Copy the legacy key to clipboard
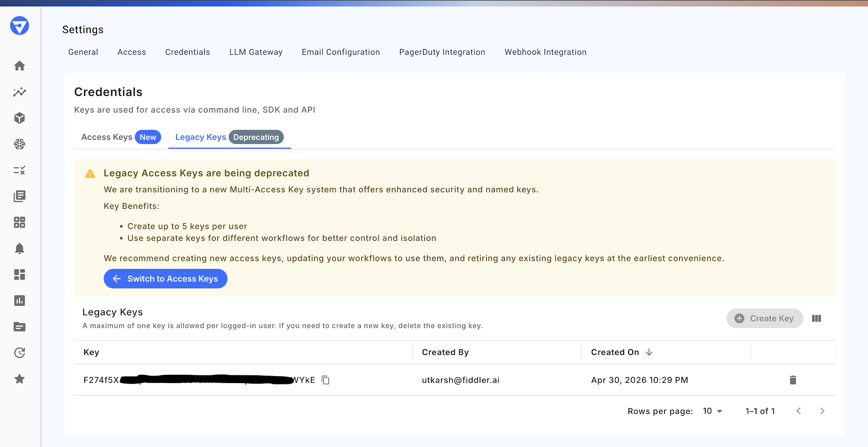 [325, 380]
